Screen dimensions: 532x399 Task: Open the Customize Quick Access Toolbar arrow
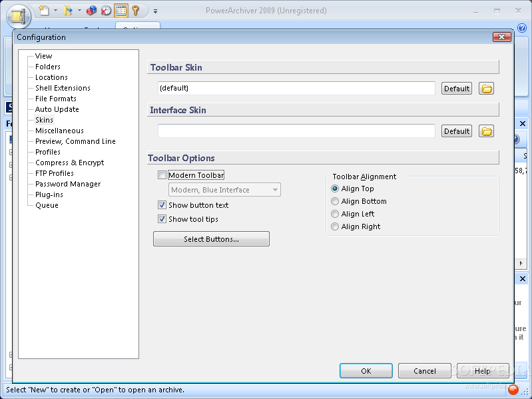tap(155, 11)
